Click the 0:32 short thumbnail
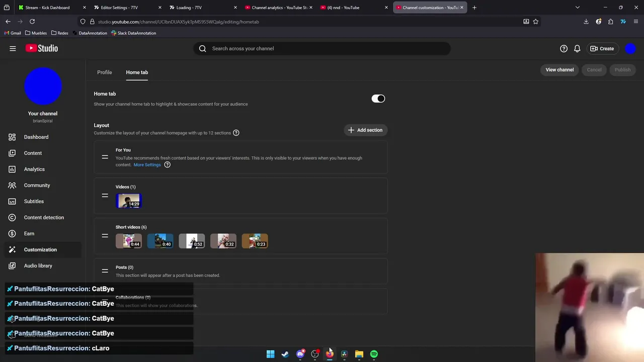The width and height of the screenshot is (644, 362). point(223,241)
